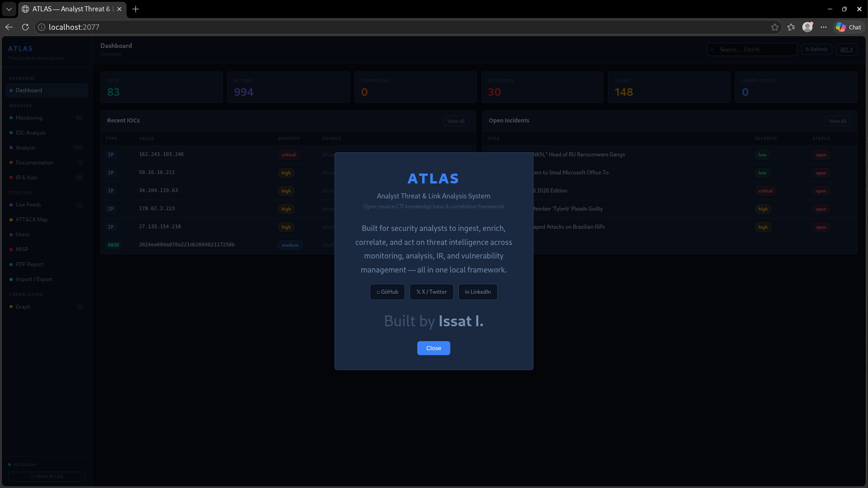The image size is (868, 488).
Task: Open IOC Analysis in sidebar
Action: (47, 133)
